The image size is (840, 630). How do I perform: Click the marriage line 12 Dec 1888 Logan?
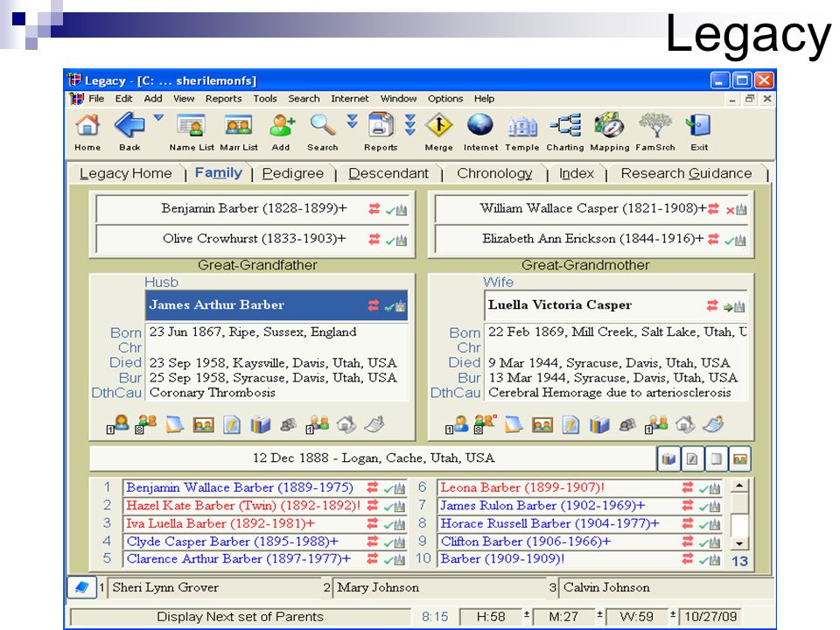(374, 458)
